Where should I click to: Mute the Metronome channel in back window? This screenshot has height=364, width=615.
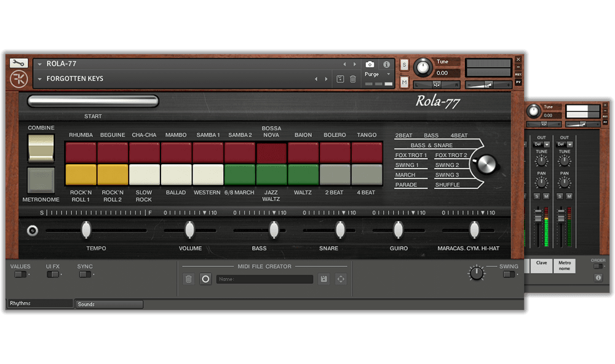point(569,196)
